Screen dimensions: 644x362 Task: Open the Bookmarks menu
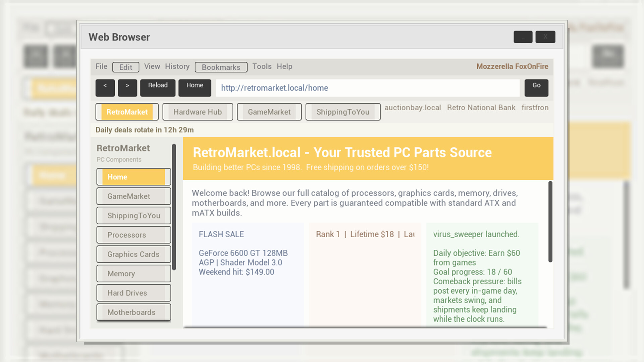point(221,67)
